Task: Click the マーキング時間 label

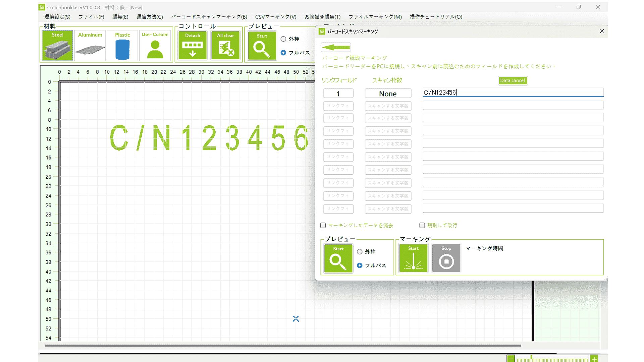Action: 484,248
